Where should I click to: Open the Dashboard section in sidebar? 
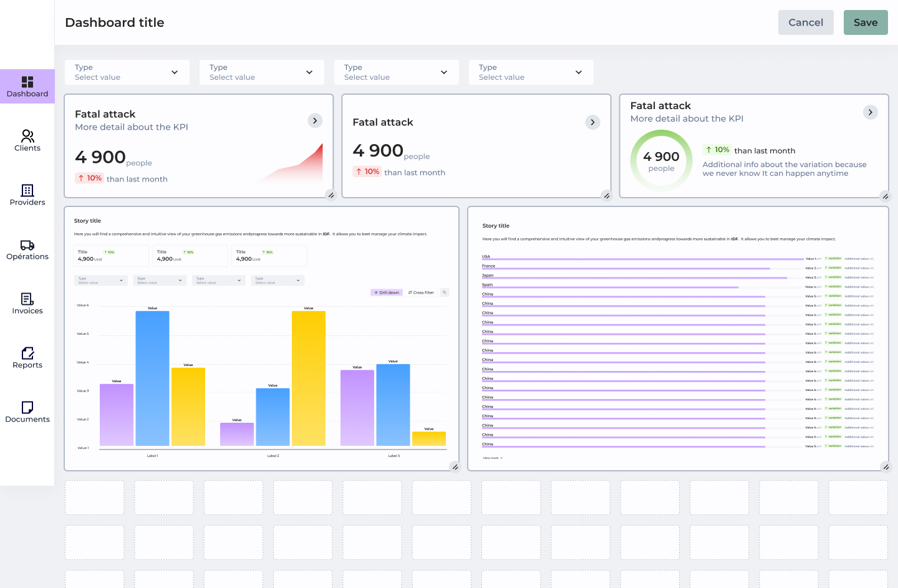[x=27, y=87]
